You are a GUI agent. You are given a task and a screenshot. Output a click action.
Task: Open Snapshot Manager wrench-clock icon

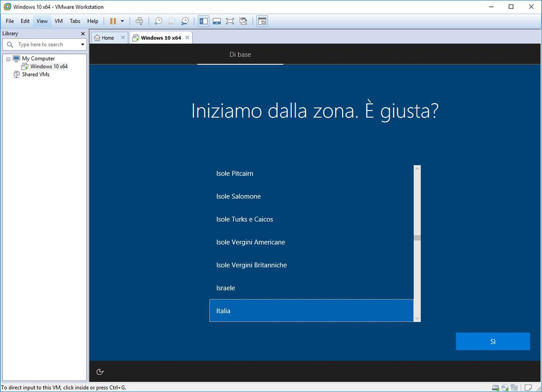[185, 21]
